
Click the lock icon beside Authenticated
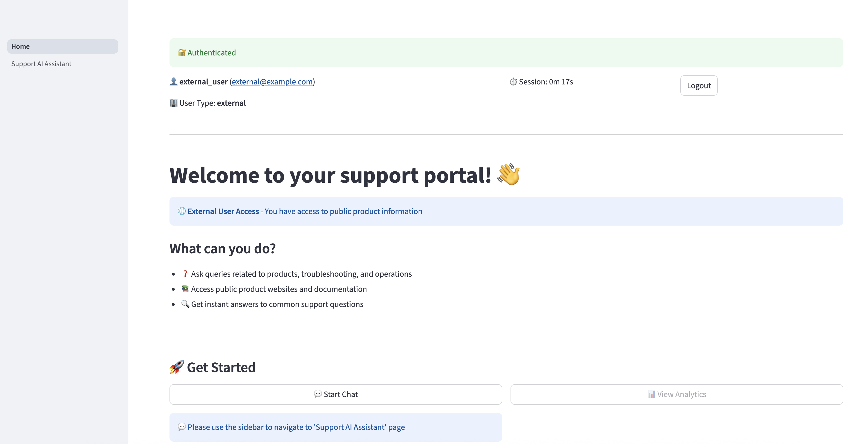tap(181, 53)
